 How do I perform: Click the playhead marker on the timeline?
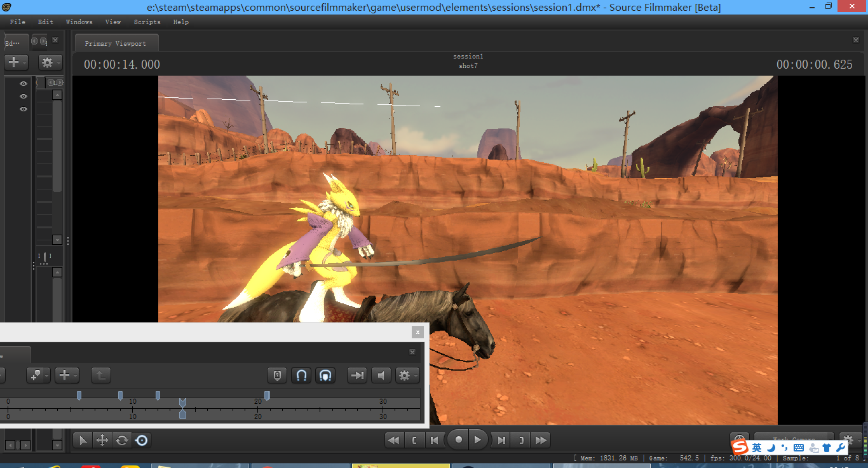click(182, 403)
